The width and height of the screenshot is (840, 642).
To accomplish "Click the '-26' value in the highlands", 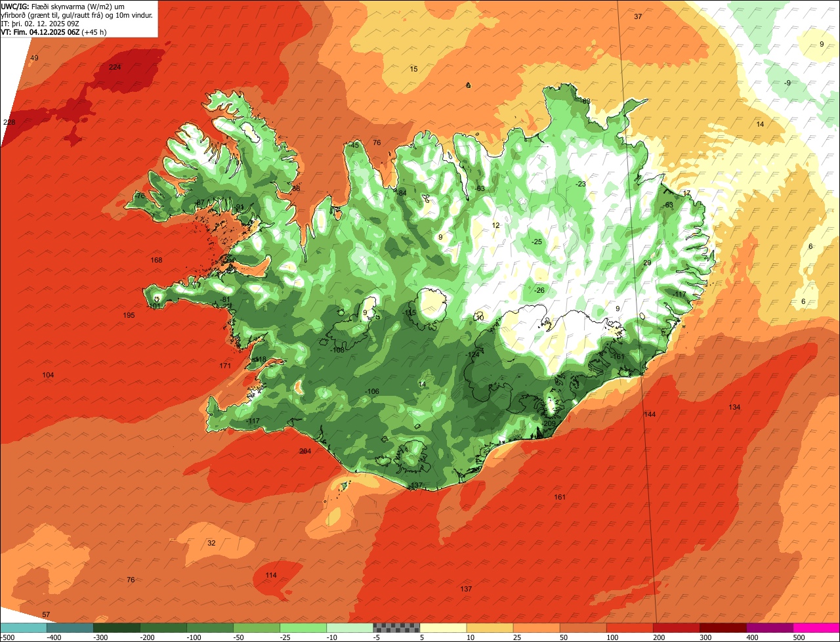I will (x=539, y=290).
